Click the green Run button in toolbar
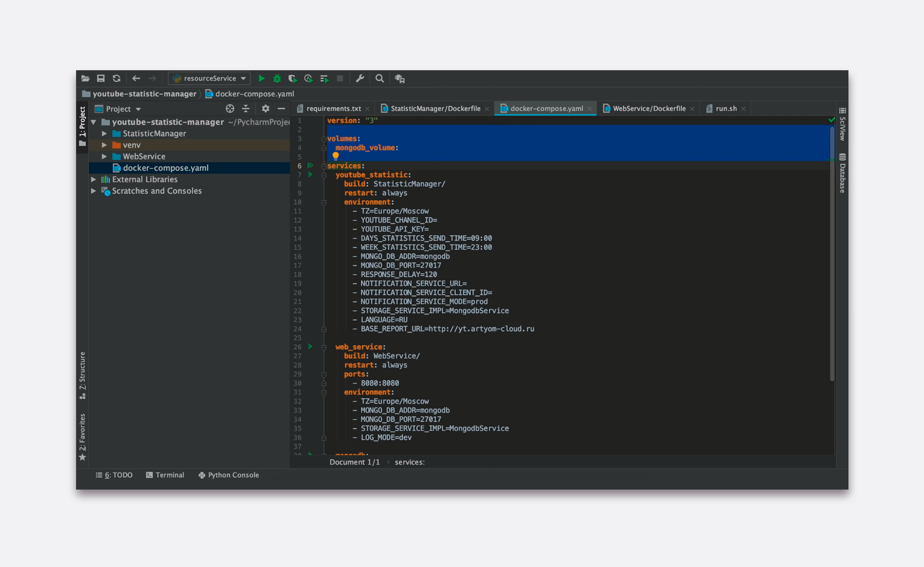Image resolution: width=924 pixels, height=567 pixels. 261,78
